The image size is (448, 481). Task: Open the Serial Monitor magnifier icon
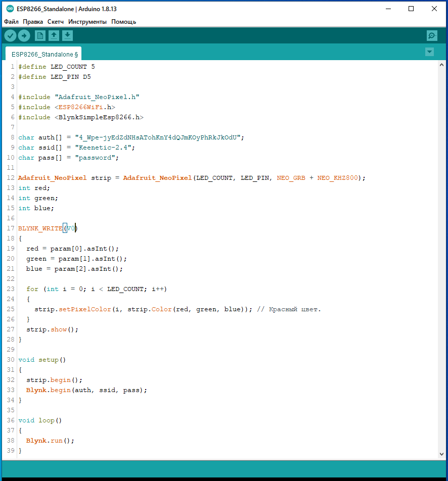pyautogui.click(x=432, y=35)
